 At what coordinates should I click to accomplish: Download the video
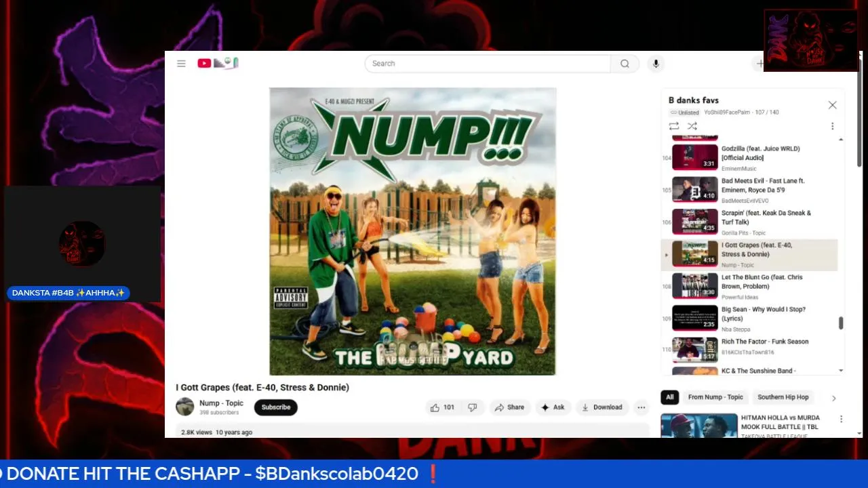pos(601,407)
